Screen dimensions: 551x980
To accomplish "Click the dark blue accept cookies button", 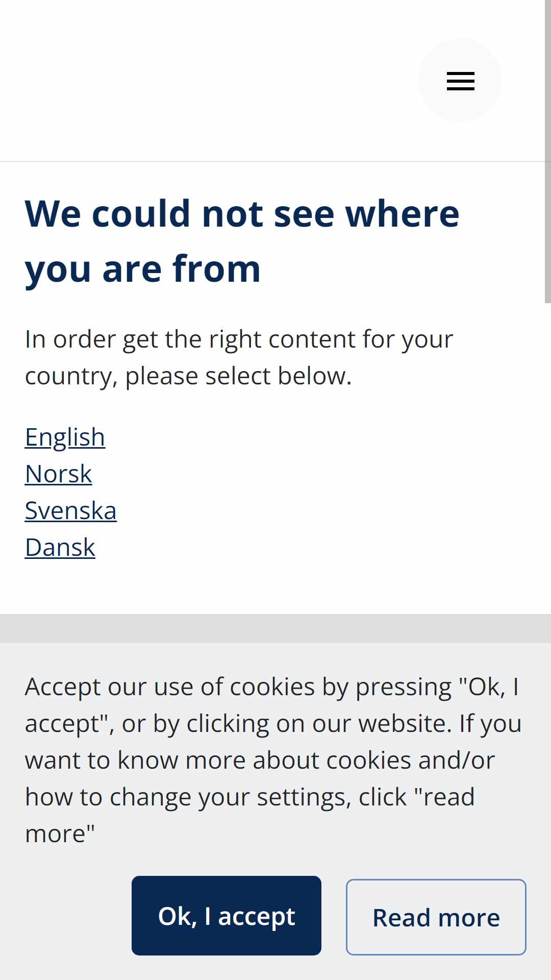I will [x=227, y=916].
